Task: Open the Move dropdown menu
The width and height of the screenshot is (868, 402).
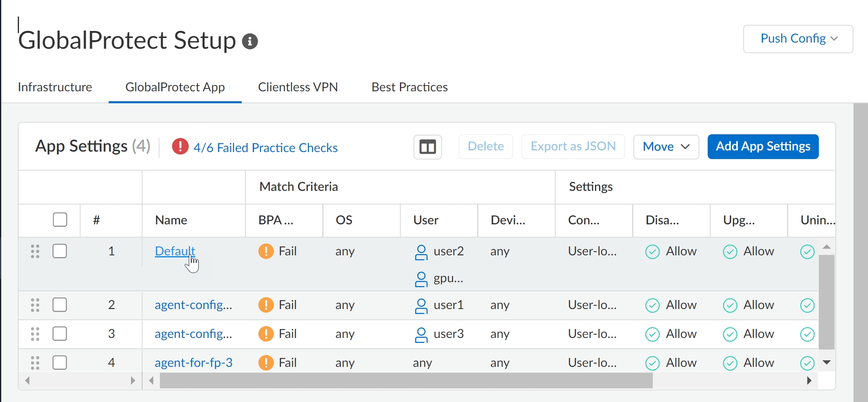Action: click(666, 147)
